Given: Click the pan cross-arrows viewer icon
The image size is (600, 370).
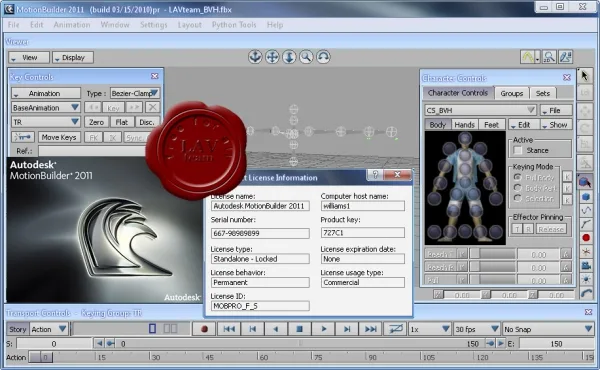Looking at the screenshot, I should (272, 57).
